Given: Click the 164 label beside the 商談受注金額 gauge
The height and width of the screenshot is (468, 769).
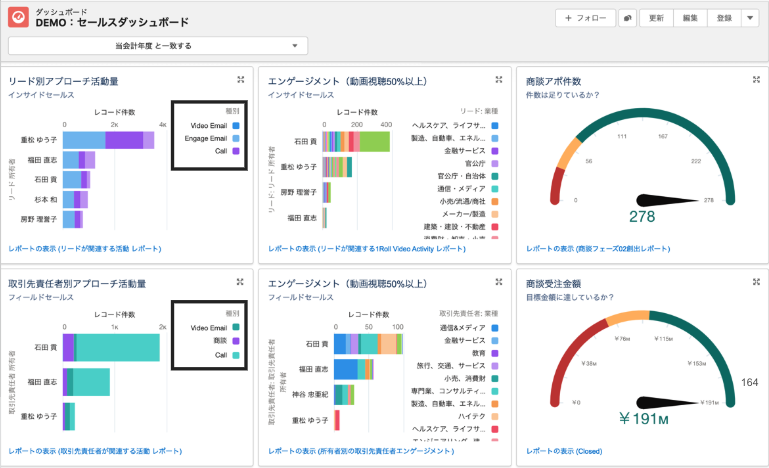Looking at the screenshot, I should coord(749,382).
